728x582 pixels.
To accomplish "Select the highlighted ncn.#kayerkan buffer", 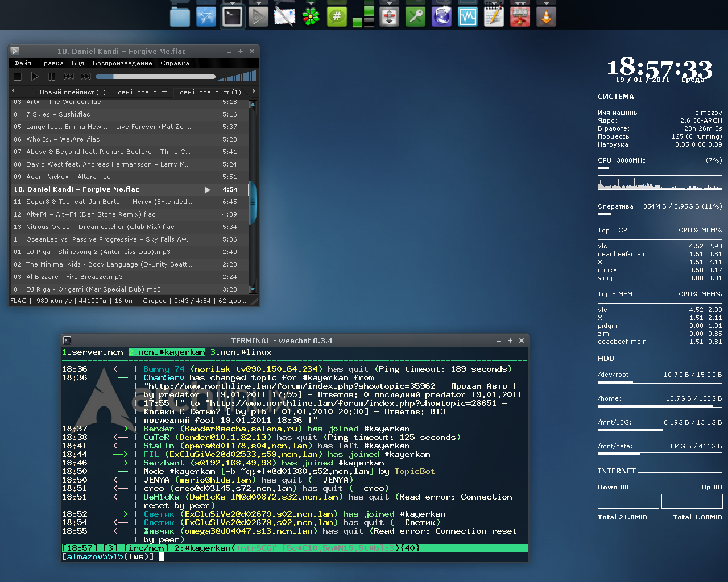I will (x=167, y=352).
